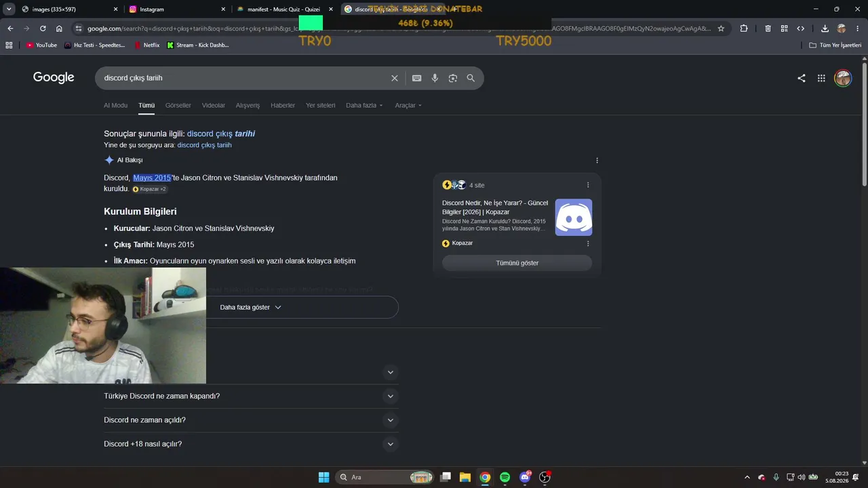
Task: Expand AI overview with Daha fazla göster
Action: pos(251,307)
